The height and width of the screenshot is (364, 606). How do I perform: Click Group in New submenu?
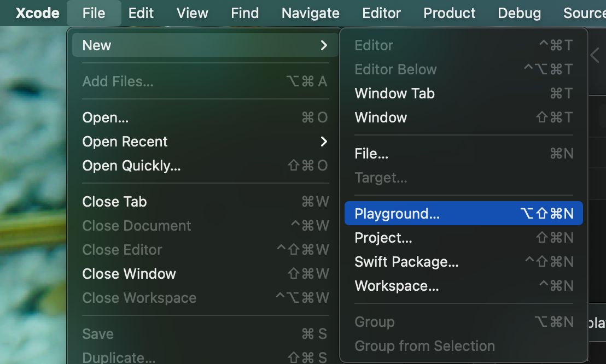[x=463, y=321]
